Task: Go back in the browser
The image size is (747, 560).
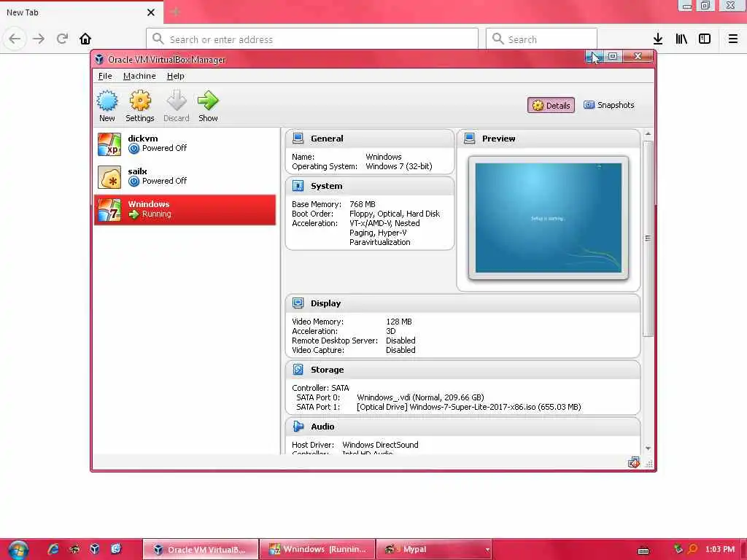Action: [15, 39]
